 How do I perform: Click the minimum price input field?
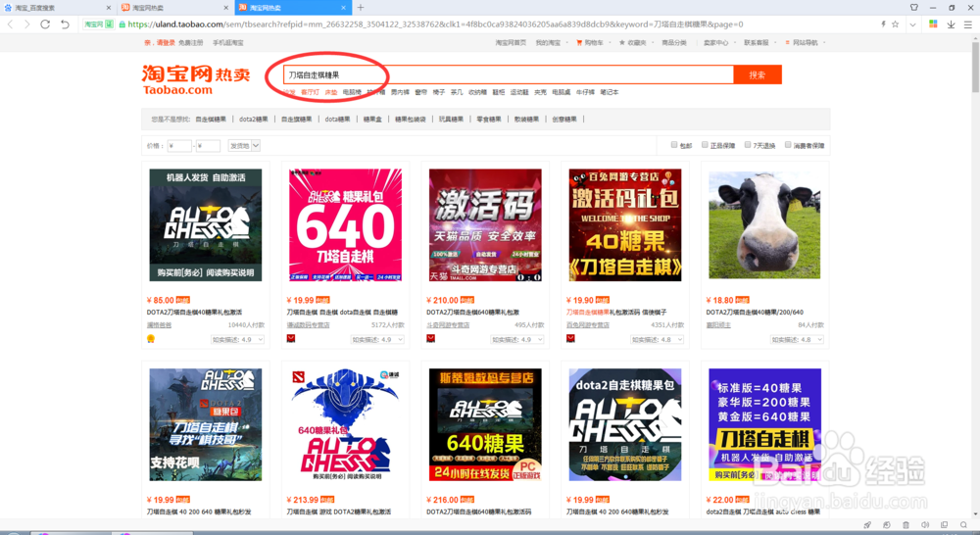178,146
